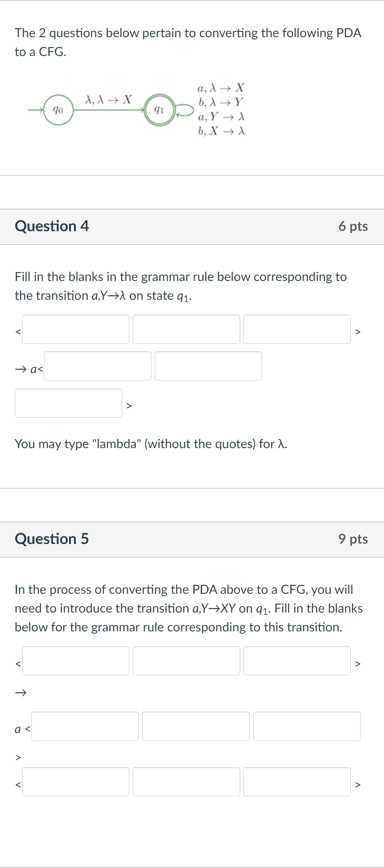384x868 pixels.
Task: Select the second blank after a< in Question 4
Action: (x=208, y=366)
